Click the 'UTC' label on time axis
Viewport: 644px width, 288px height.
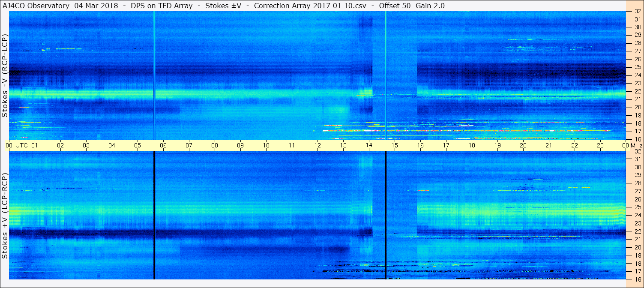click(x=21, y=145)
